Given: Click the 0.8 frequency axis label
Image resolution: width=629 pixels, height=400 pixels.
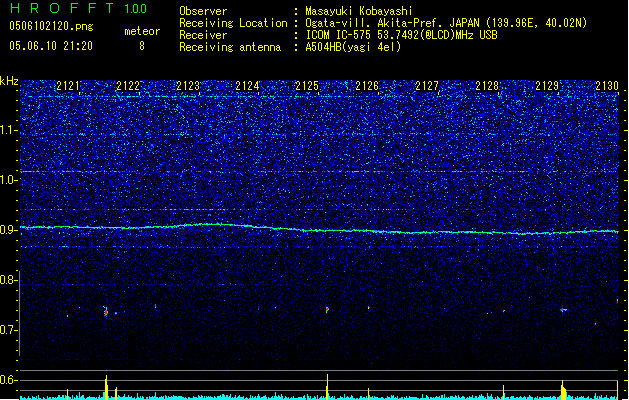Looking at the screenshot, I should pyautogui.click(x=8, y=280).
